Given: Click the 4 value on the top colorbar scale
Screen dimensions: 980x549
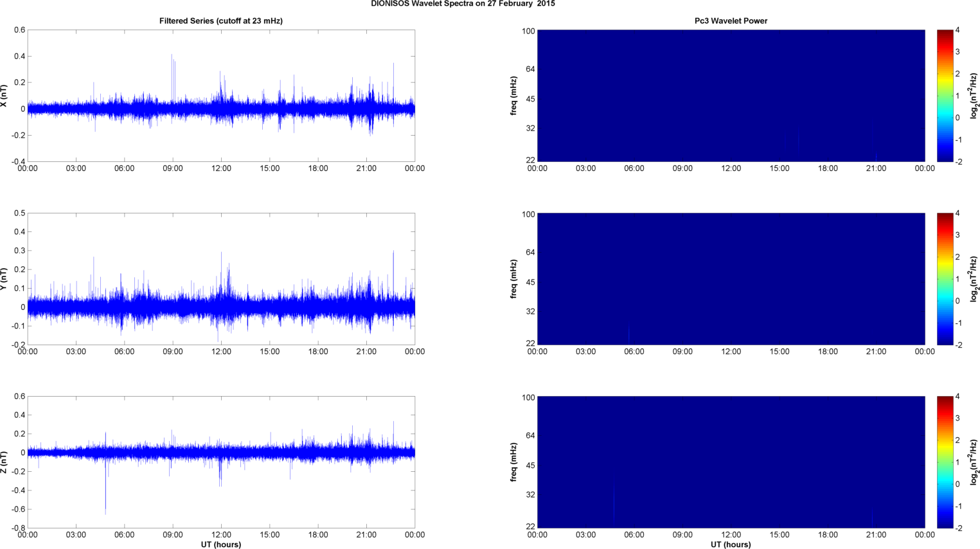Looking at the screenshot, I should click(958, 30).
